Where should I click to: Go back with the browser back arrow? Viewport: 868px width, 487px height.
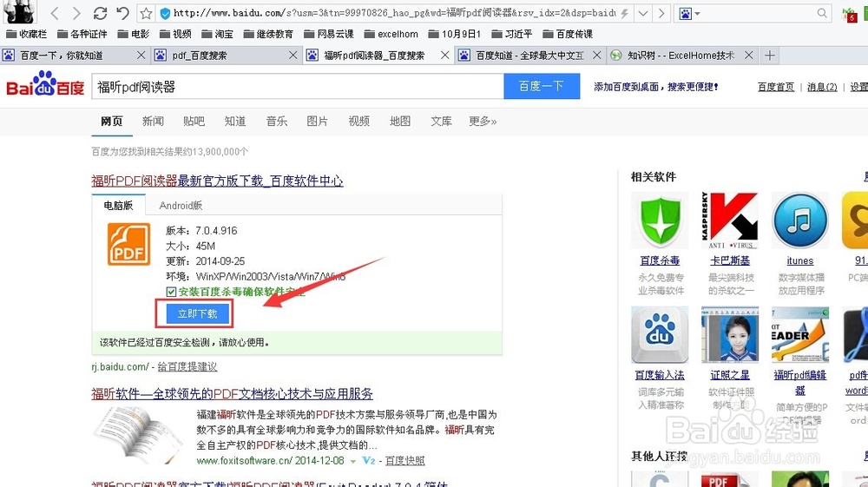coord(54,13)
